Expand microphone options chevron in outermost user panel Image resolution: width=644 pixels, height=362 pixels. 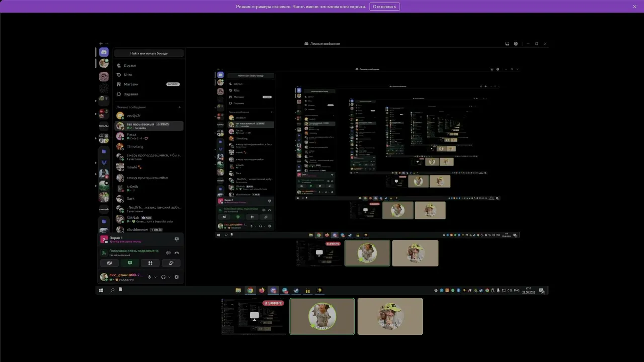[x=155, y=277]
